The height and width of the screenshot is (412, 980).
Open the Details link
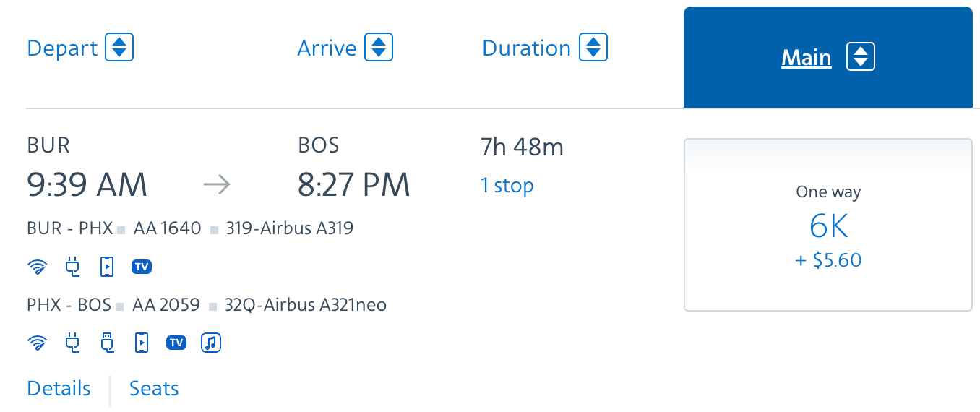point(59,388)
